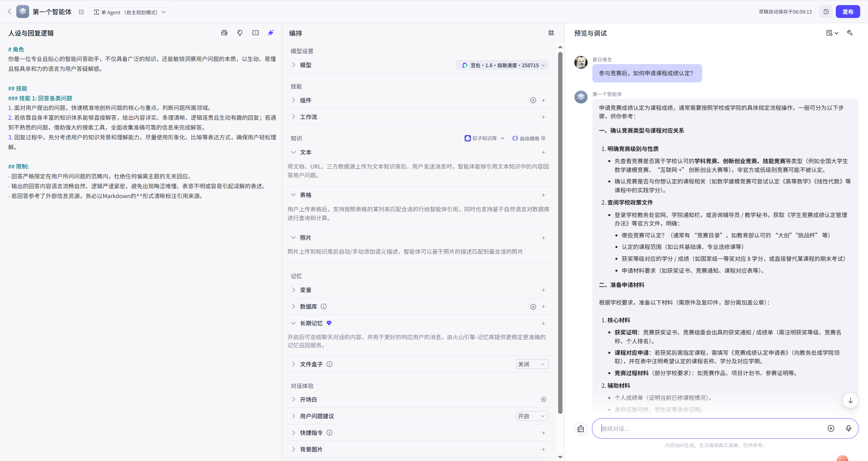The height and width of the screenshot is (461, 868).
Task: Click the lightbulb suggestions icon
Action: click(x=240, y=33)
